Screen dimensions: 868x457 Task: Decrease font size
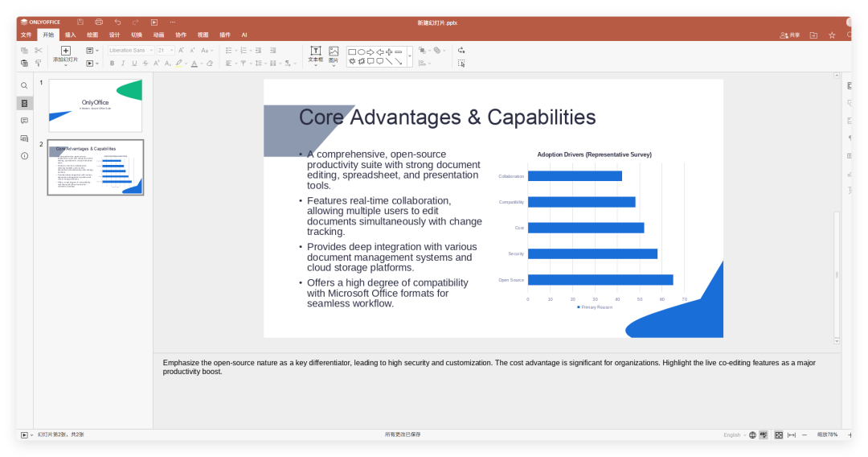192,51
